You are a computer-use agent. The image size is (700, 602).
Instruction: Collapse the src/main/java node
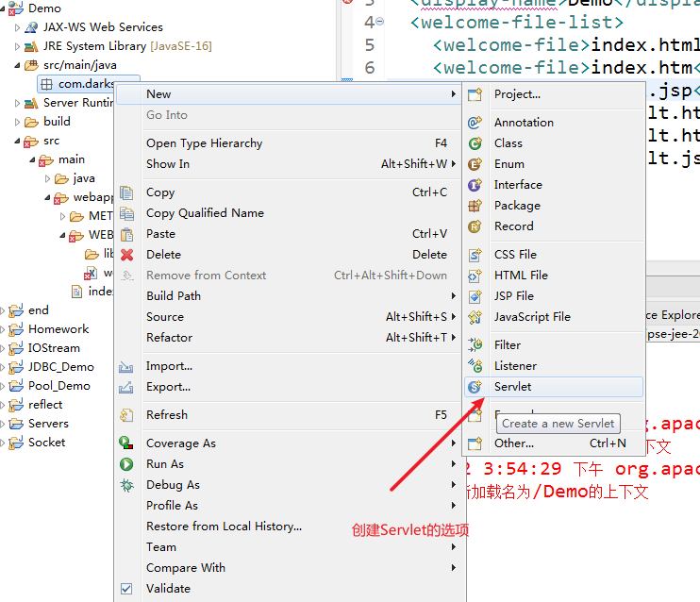(17, 66)
